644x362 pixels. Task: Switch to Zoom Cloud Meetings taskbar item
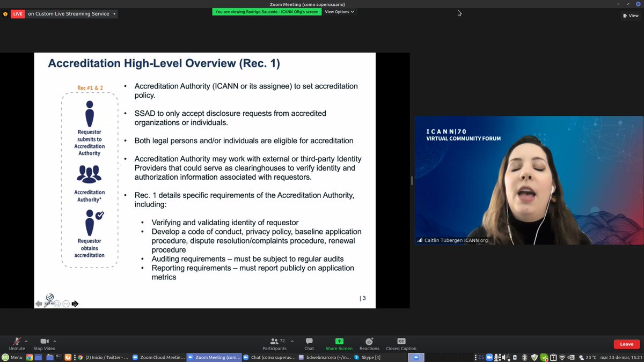pyautogui.click(x=158, y=357)
